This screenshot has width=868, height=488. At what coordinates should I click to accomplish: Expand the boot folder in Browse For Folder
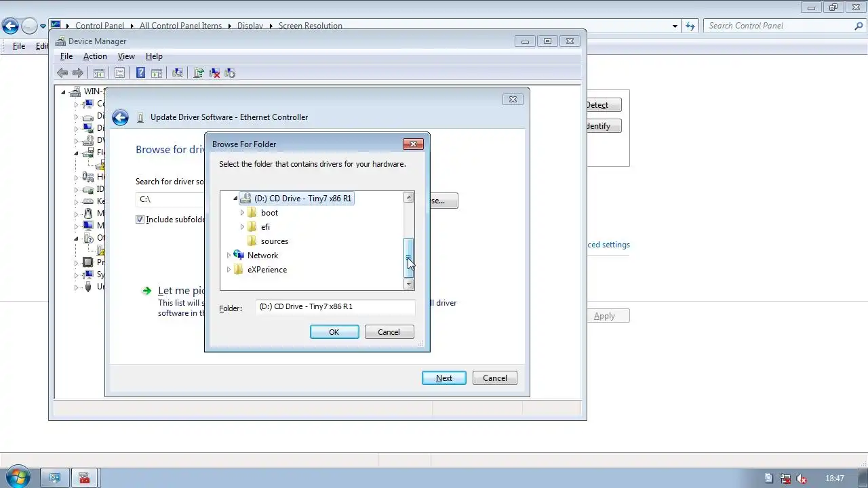click(x=242, y=213)
